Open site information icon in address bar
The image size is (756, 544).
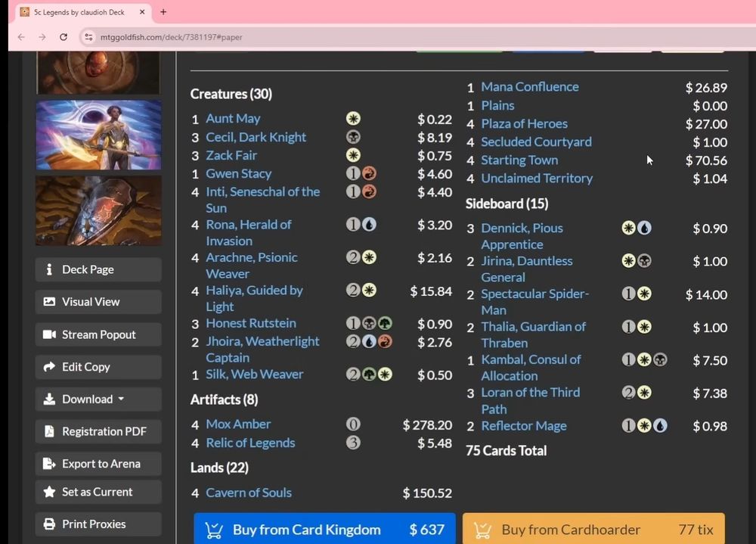click(88, 37)
